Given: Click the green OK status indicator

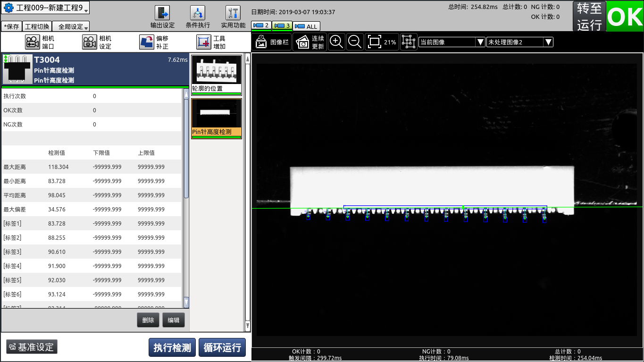Looking at the screenshot, I should click(625, 17).
